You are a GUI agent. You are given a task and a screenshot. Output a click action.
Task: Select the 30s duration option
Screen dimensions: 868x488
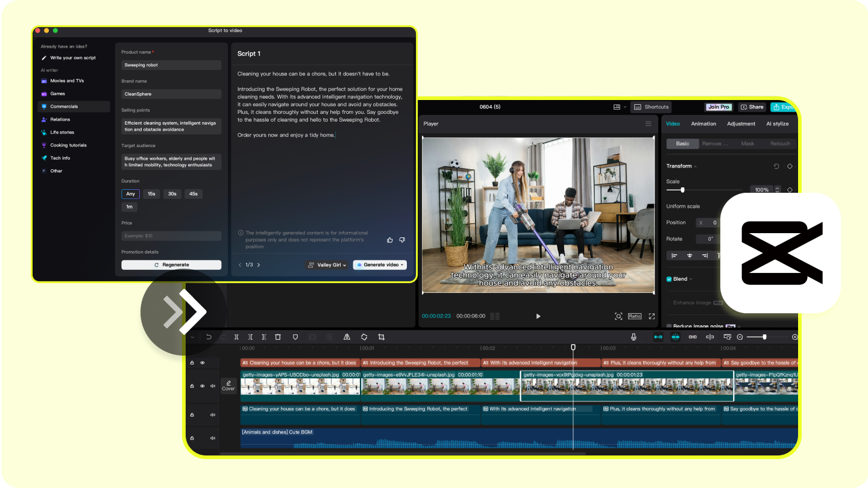coord(172,194)
